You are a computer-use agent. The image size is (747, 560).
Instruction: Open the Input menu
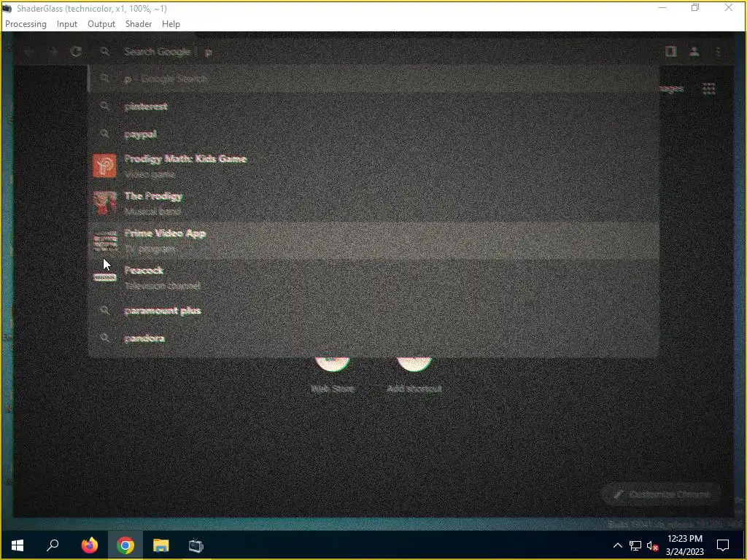click(66, 24)
